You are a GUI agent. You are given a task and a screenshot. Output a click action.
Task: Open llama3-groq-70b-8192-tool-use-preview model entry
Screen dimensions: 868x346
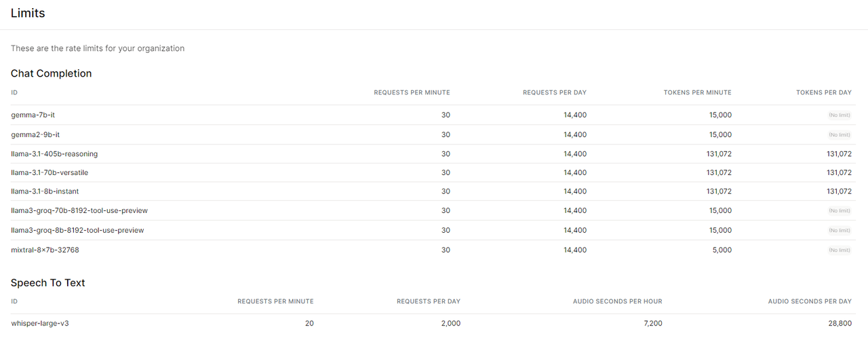pos(79,211)
